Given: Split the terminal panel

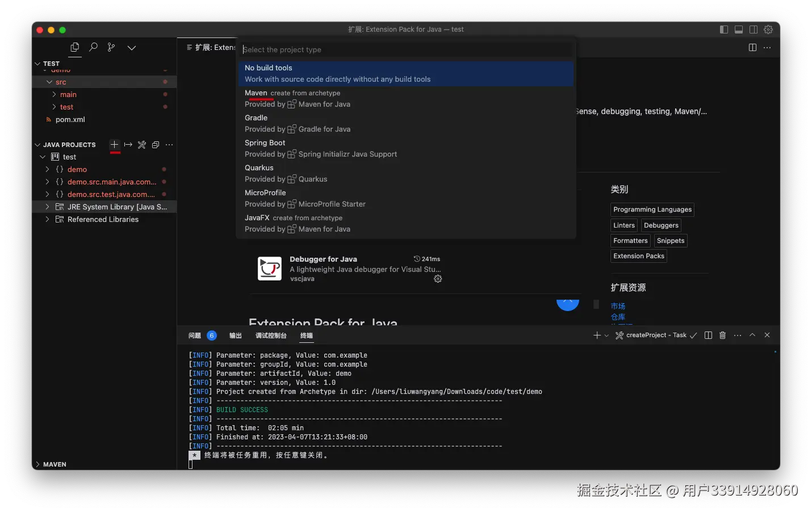Looking at the screenshot, I should point(708,335).
